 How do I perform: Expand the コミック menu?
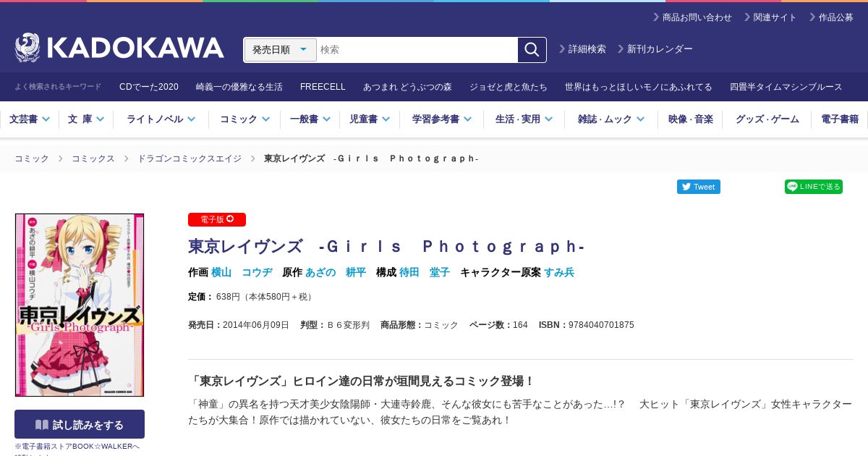[244, 119]
